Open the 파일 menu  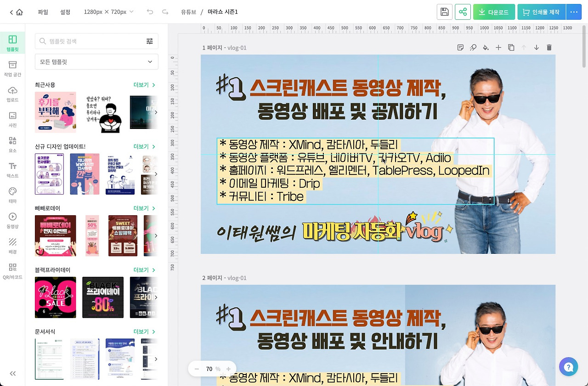click(x=43, y=12)
